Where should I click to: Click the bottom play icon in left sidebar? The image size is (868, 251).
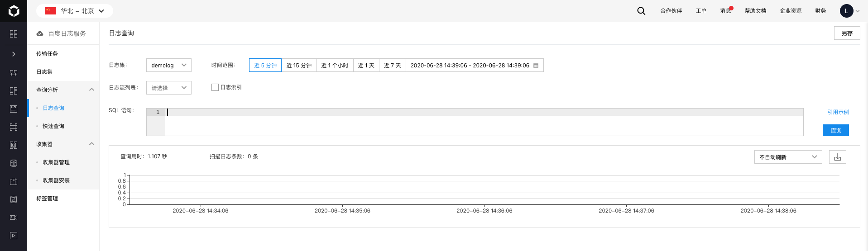coord(14,236)
